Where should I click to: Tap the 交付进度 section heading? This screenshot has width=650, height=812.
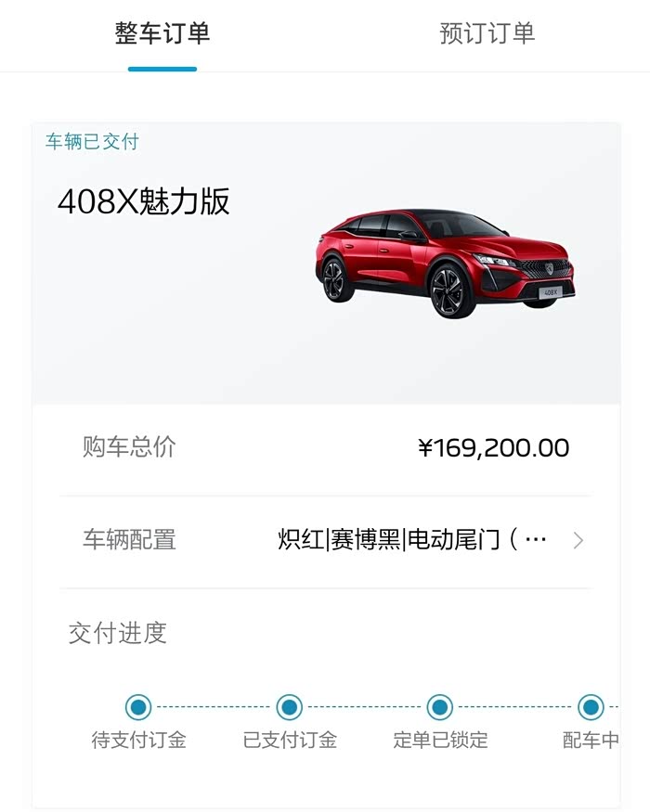pyautogui.click(x=118, y=633)
